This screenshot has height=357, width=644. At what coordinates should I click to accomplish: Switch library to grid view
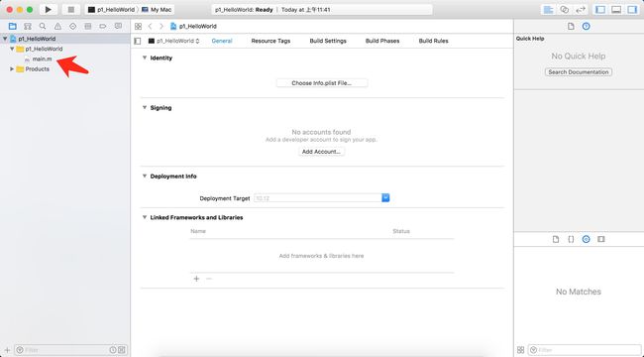tap(521, 350)
